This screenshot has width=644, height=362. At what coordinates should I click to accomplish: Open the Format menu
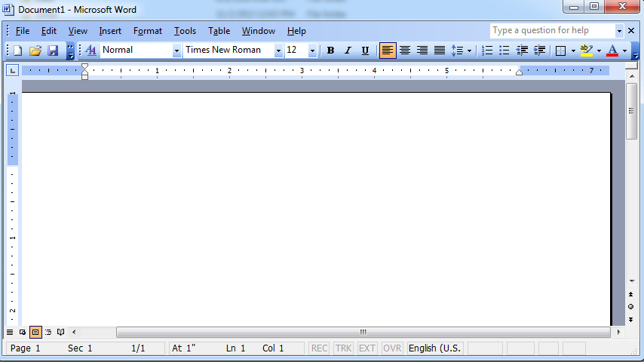[x=147, y=31]
